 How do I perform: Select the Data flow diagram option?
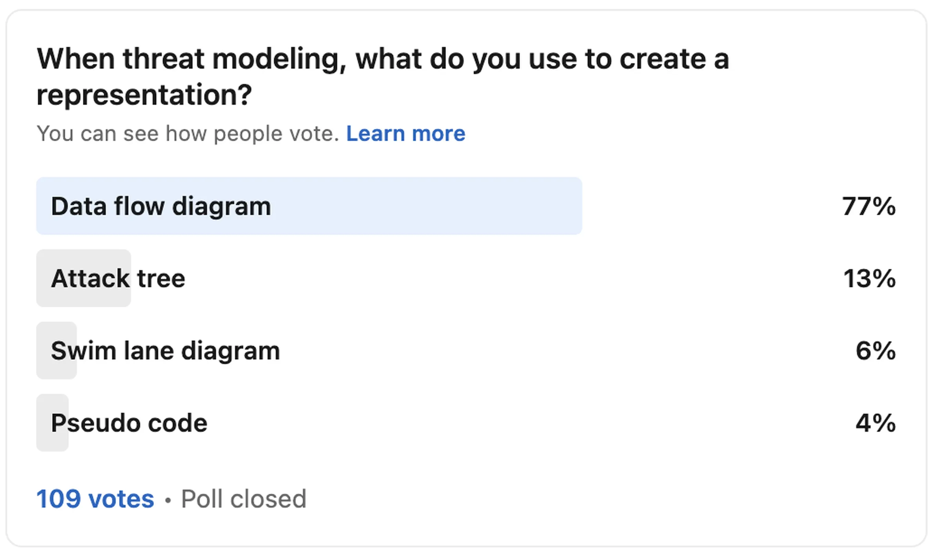coord(161,206)
